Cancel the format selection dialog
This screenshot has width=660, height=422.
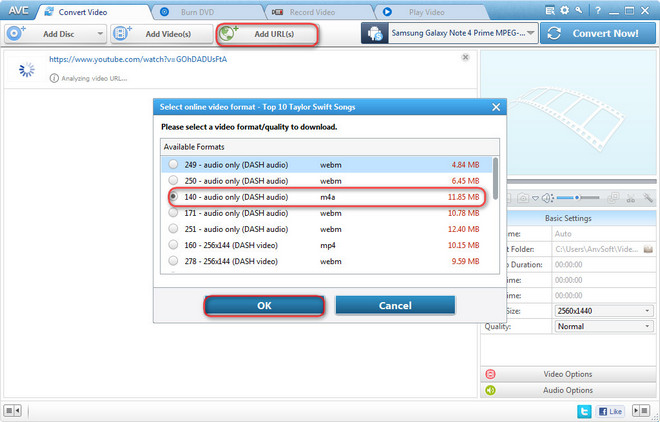[x=395, y=305]
